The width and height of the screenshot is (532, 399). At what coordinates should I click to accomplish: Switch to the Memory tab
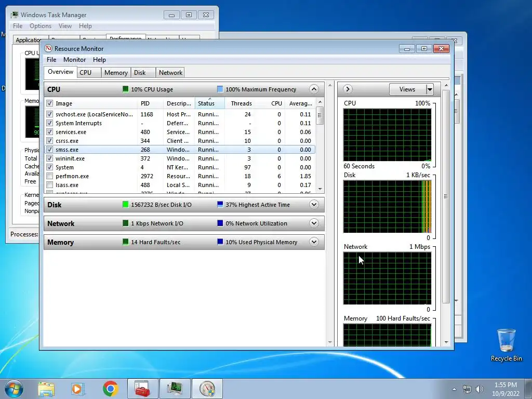(x=116, y=73)
